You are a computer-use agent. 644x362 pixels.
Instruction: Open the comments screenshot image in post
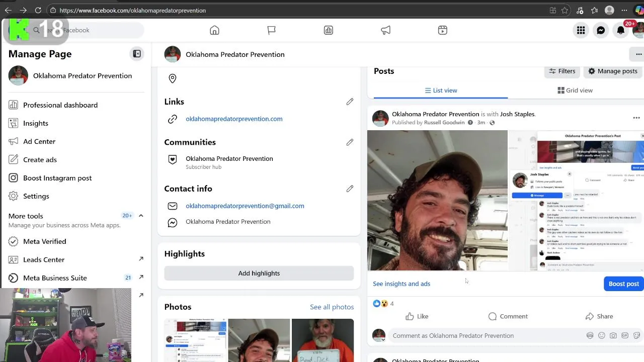(576, 201)
